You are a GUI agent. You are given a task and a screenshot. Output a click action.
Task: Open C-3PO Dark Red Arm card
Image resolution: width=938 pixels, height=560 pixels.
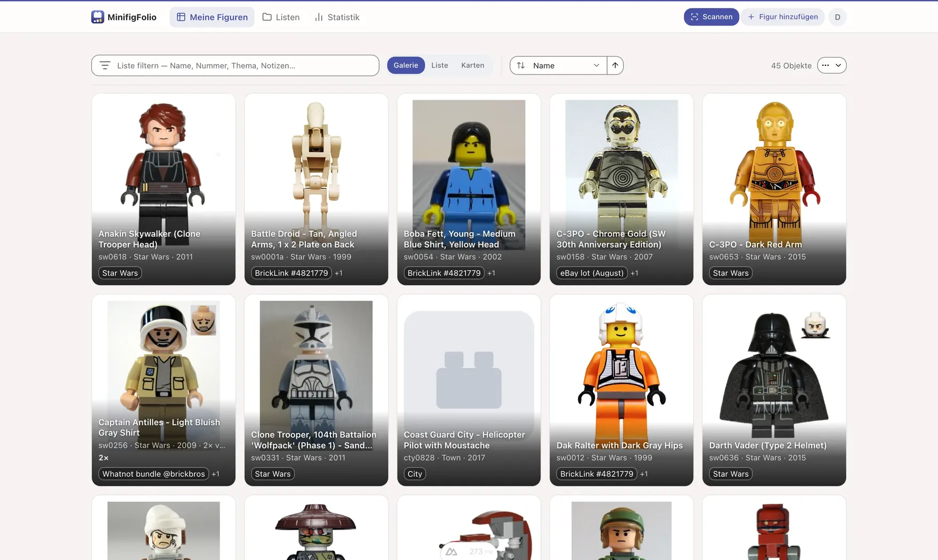(774, 189)
